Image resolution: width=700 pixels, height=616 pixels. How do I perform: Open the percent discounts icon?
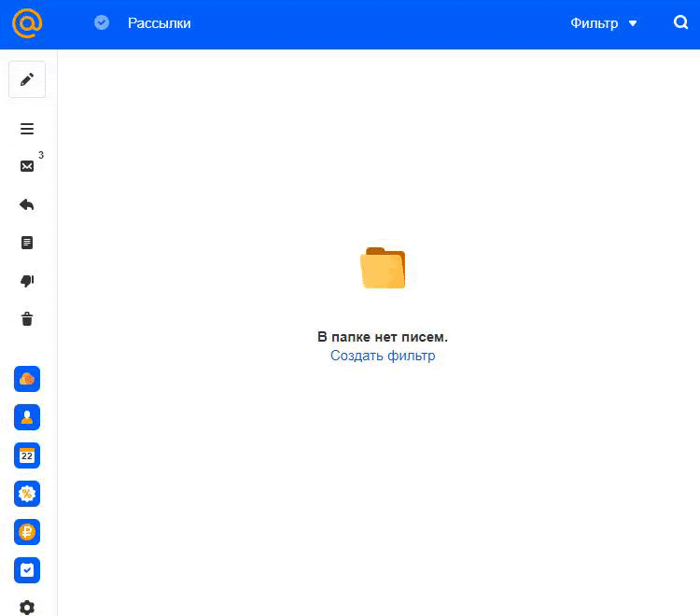pos(27,494)
